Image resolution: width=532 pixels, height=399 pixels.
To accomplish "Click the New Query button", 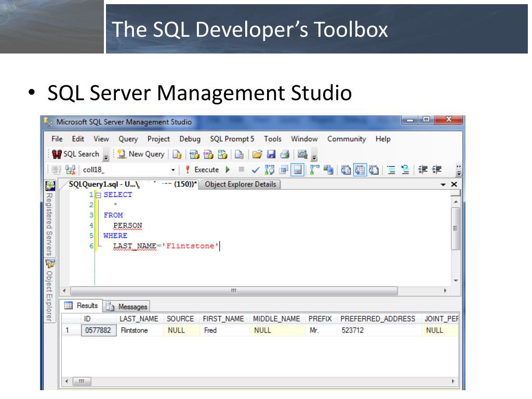I will (140, 154).
